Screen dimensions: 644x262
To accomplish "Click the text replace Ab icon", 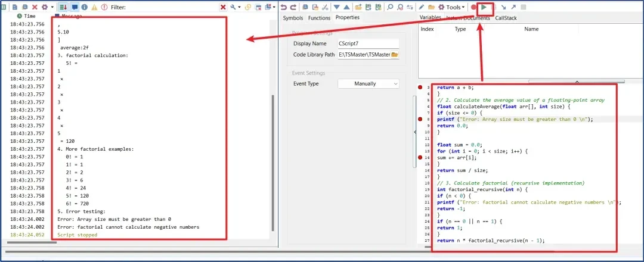I will 408,7.
